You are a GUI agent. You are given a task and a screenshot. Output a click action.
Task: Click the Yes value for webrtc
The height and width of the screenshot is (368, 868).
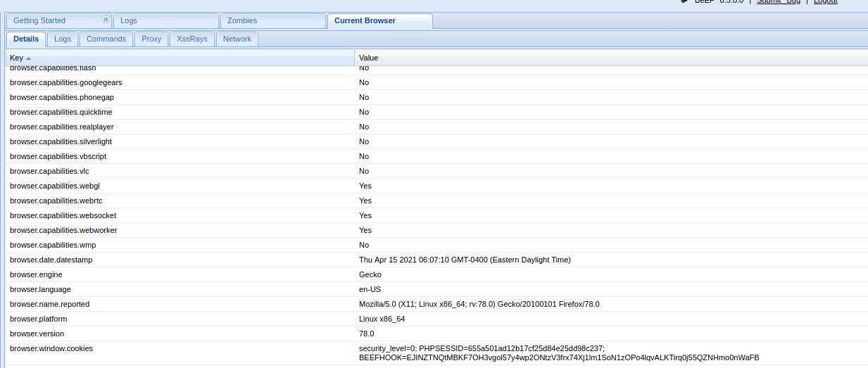pos(365,201)
